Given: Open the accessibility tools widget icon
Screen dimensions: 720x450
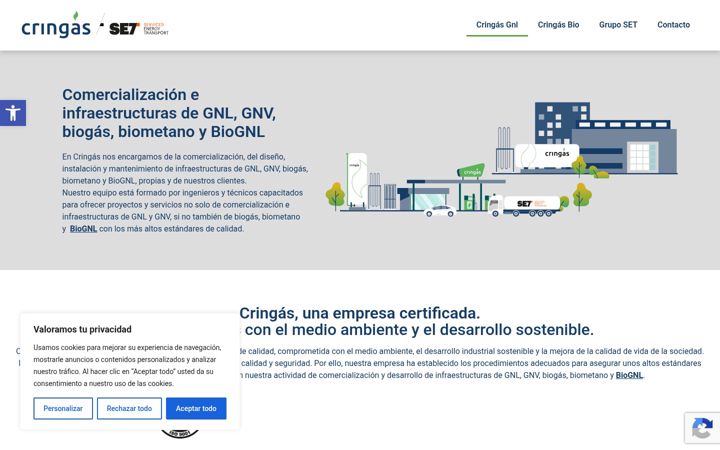Looking at the screenshot, I should coord(13,113).
